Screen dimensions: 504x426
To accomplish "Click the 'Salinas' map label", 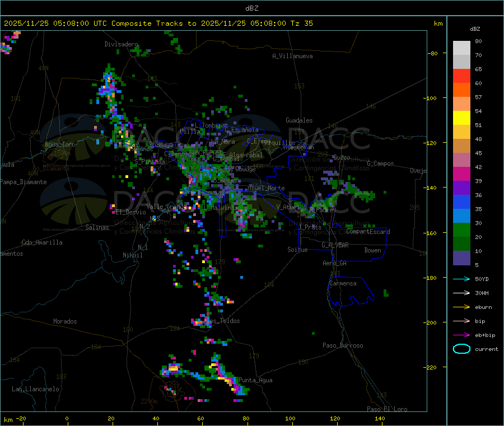I will (x=97, y=227).
